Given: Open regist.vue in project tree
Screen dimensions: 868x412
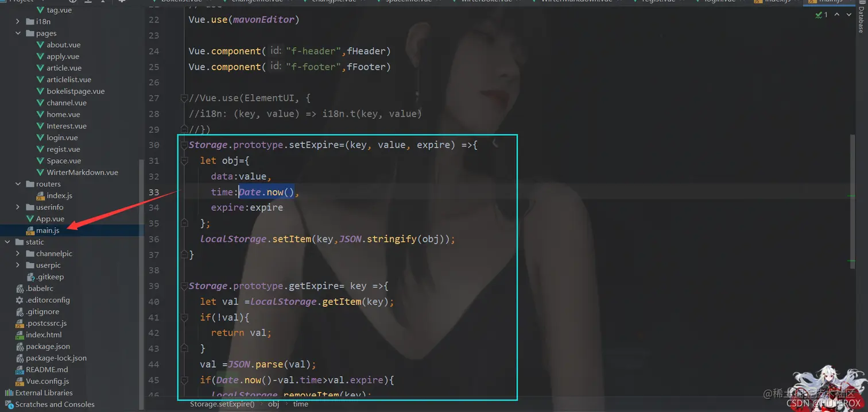Looking at the screenshot, I should pyautogui.click(x=63, y=149).
